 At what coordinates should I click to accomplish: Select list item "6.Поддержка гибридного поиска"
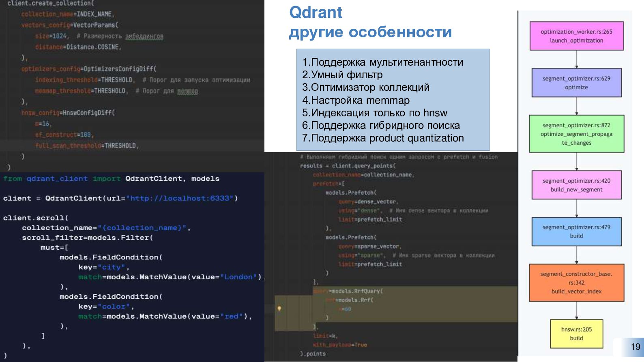[381, 125]
